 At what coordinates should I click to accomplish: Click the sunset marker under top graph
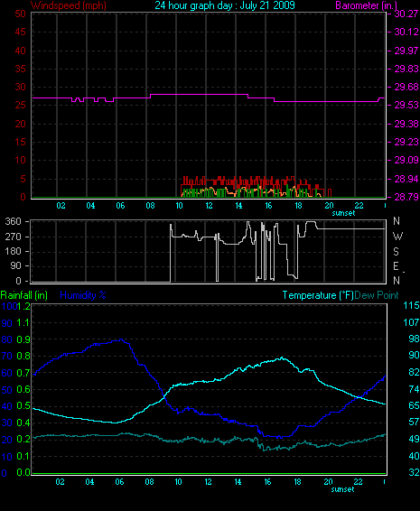coord(343,213)
